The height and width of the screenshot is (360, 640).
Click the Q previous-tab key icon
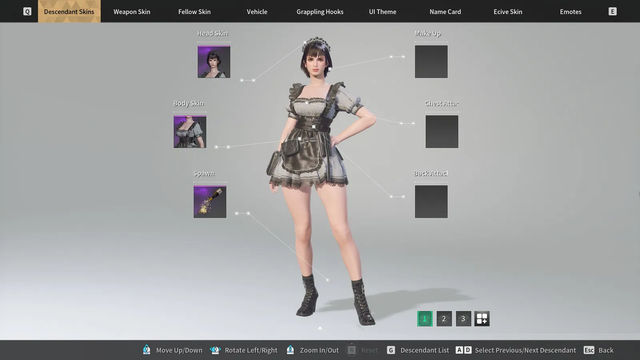pos(27,11)
